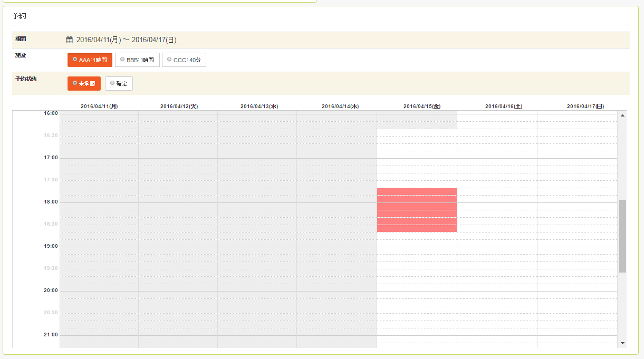Click the 2016/04/11(月) column header
This screenshot has width=644, height=359.
[99, 106]
